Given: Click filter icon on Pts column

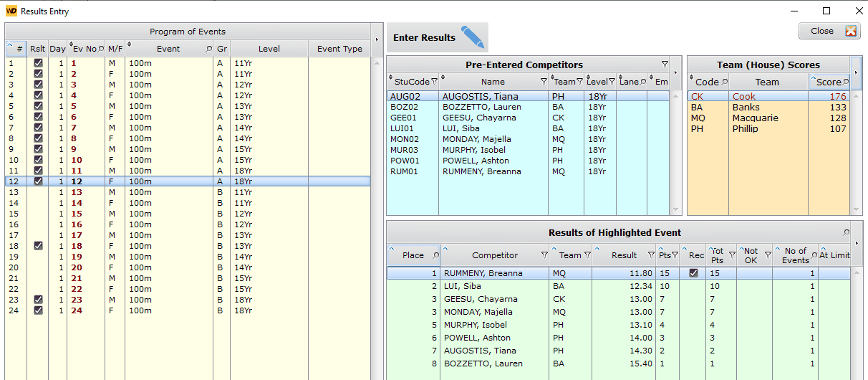Looking at the screenshot, I should pos(676,255).
